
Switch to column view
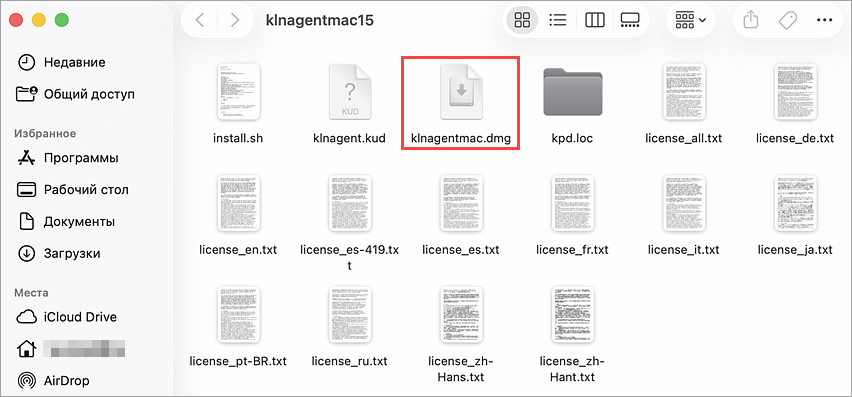click(594, 20)
